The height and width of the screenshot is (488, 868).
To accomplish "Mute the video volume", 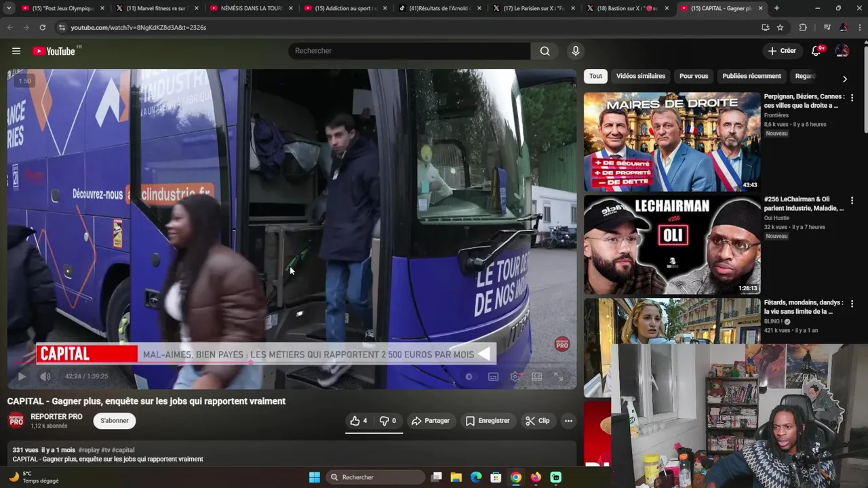I will (45, 376).
